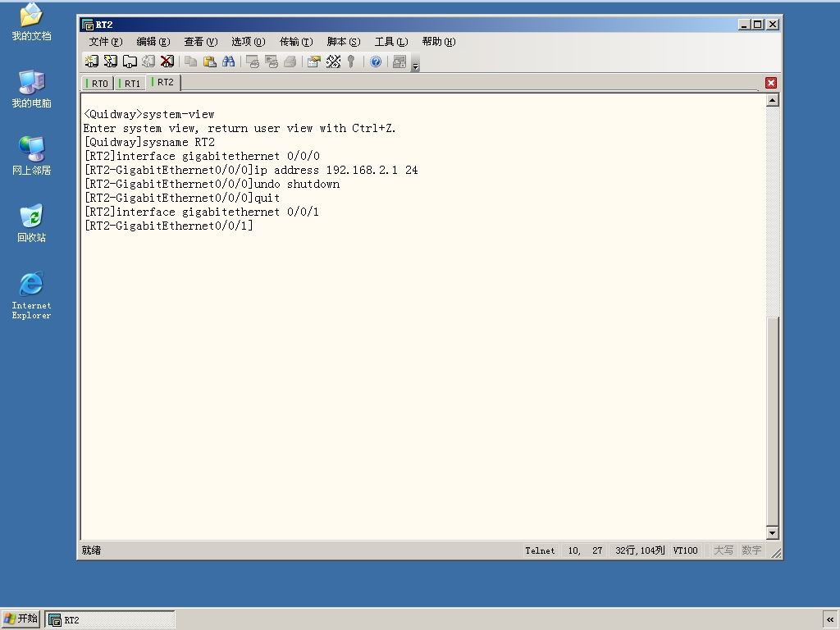
Task: Click the Find binoculars icon
Action: pos(229,62)
